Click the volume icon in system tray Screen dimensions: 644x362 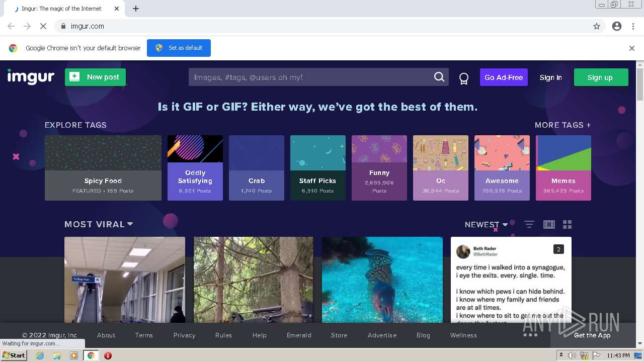573,355
